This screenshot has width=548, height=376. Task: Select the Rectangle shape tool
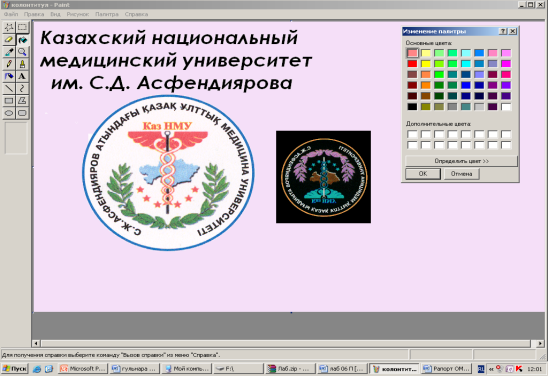[x=9, y=101]
